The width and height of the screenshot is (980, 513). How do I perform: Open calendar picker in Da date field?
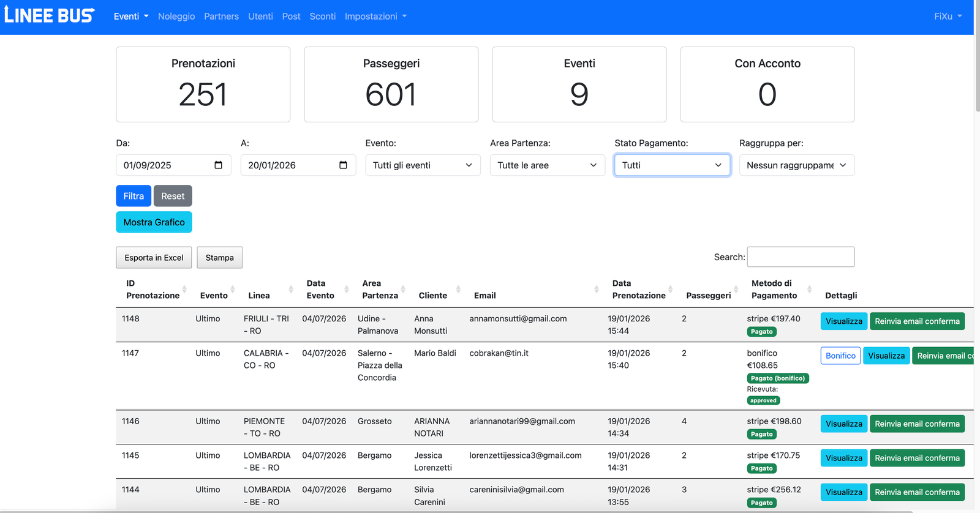pyautogui.click(x=218, y=165)
